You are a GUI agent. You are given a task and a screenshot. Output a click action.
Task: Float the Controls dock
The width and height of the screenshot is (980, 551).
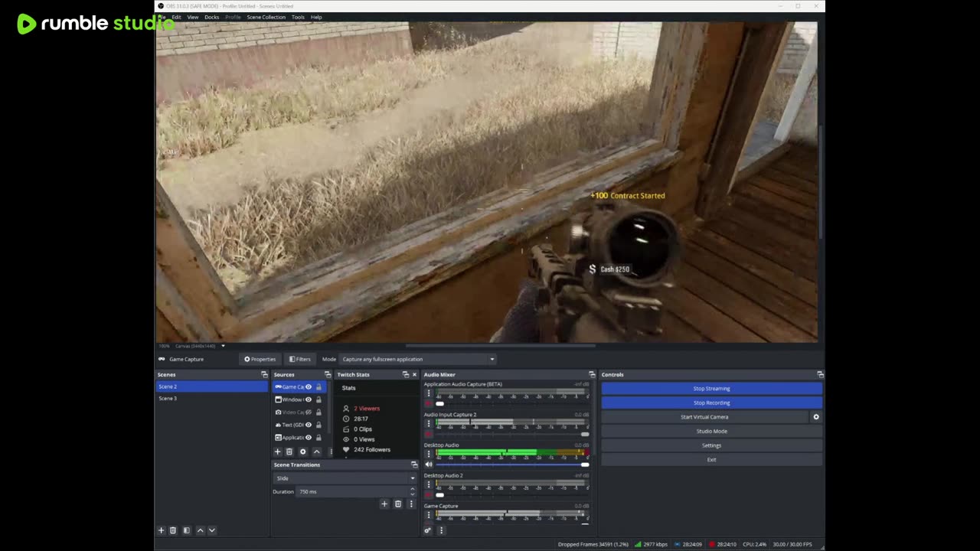click(820, 375)
